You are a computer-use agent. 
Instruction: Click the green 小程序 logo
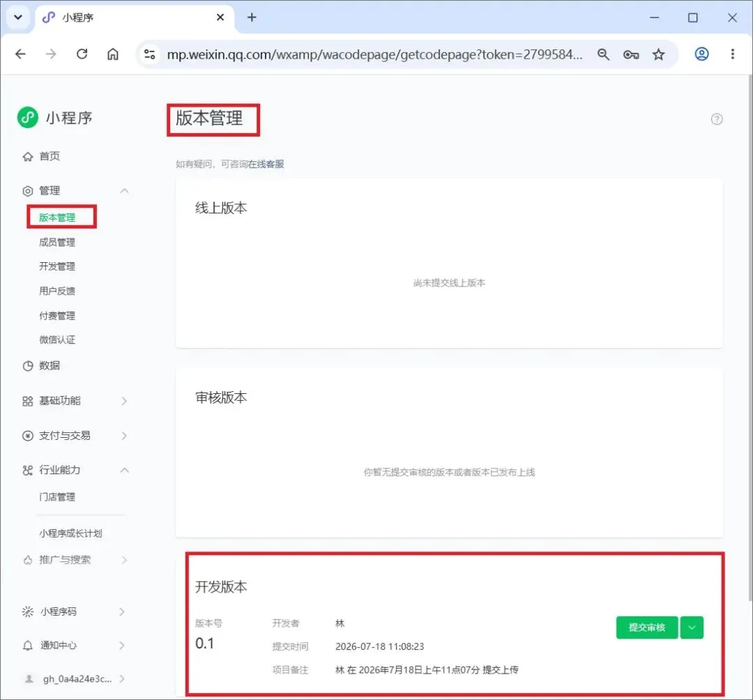pyautogui.click(x=27, y=117)
